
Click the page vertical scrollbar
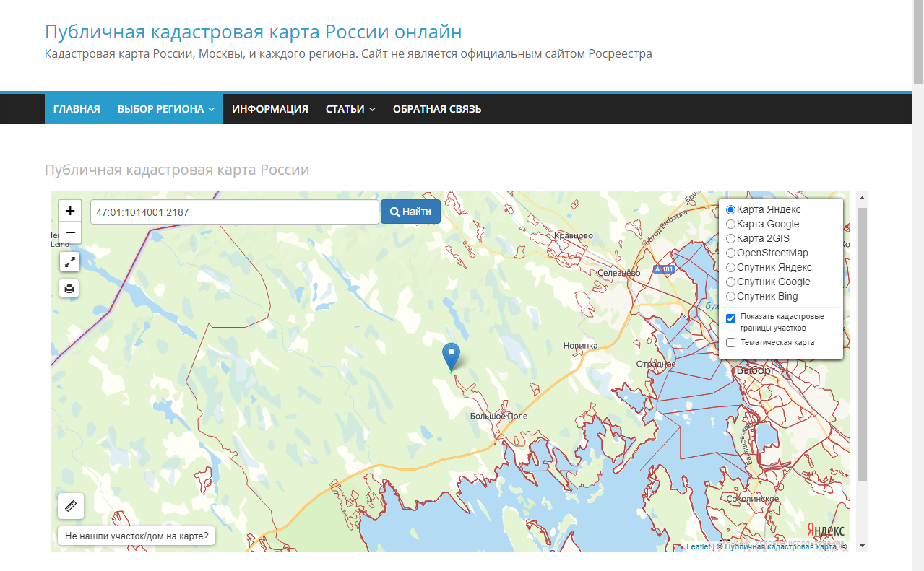918,42
